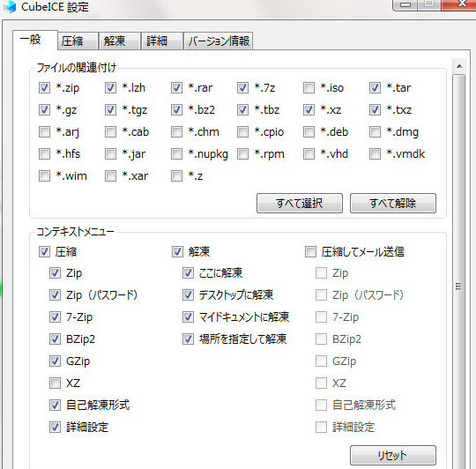Enable the *.xar file association
Image resolution: width=476 pixels, height=469 pixels.
tap(110, 175)
